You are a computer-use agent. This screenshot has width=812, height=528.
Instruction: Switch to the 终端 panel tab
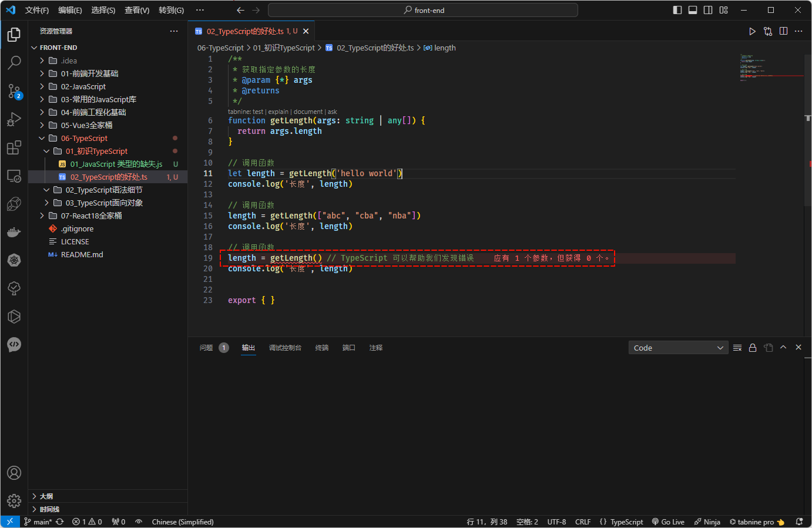tap(322, 348)
